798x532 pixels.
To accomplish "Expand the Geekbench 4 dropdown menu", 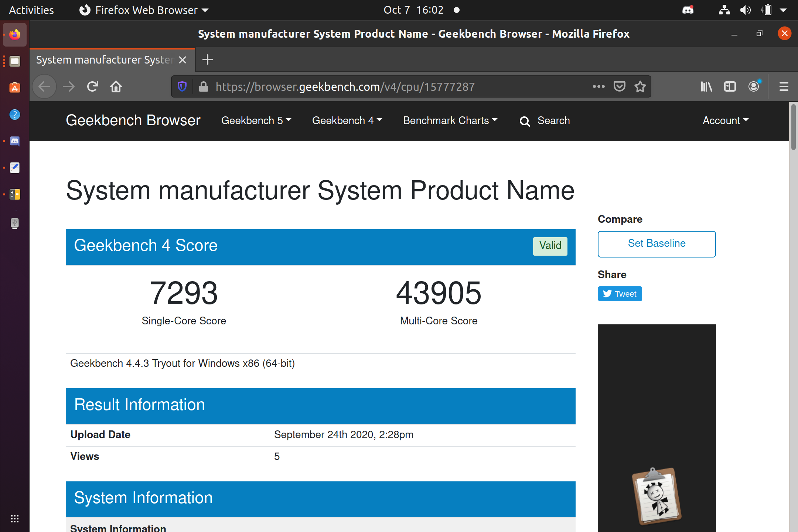I will (347, 120).
